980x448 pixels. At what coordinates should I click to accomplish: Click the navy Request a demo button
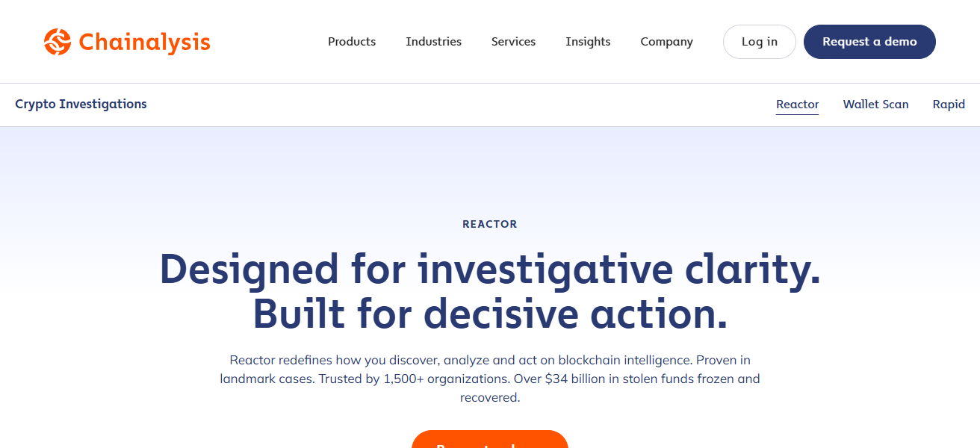point(869,42)
